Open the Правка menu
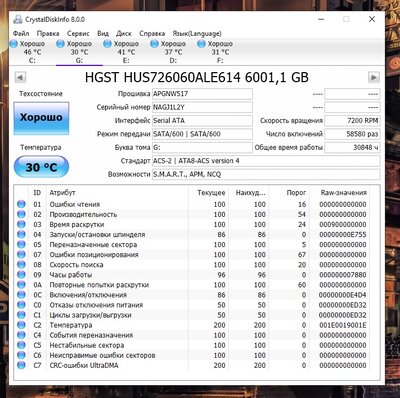This screenshot has height=398, width=400. pyautogui.click(x=48, y=34)
